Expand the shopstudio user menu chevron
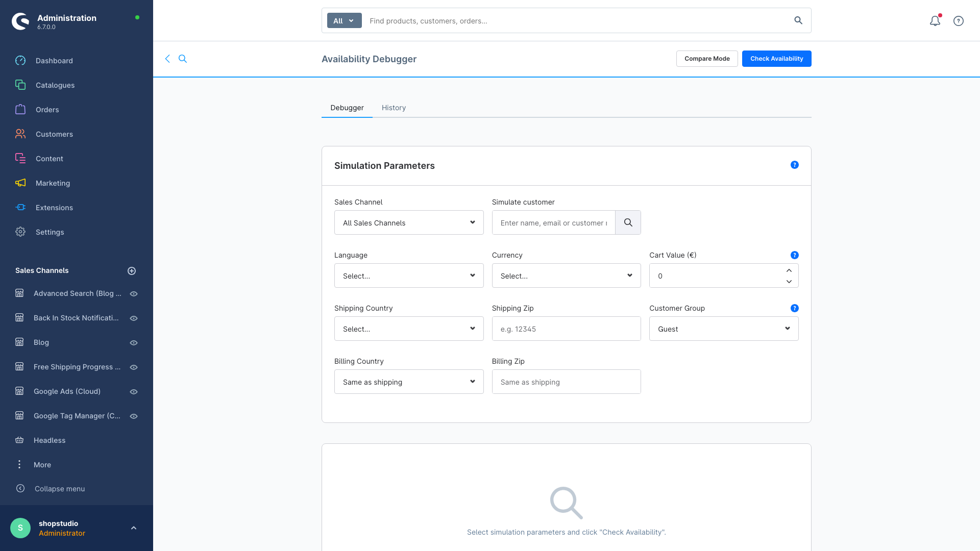The image size is (980, 551). (x=134, y=528)
